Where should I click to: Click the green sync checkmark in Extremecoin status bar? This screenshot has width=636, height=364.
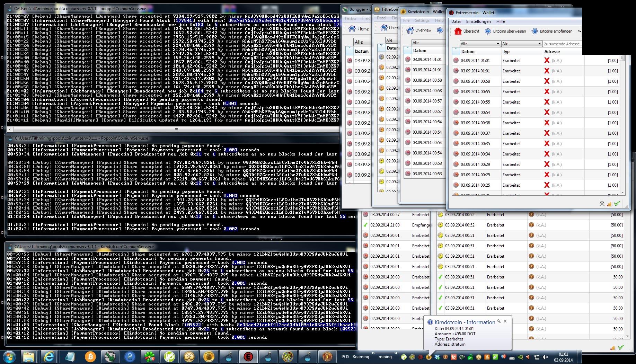pyautogui.click(x=617, y=204)
